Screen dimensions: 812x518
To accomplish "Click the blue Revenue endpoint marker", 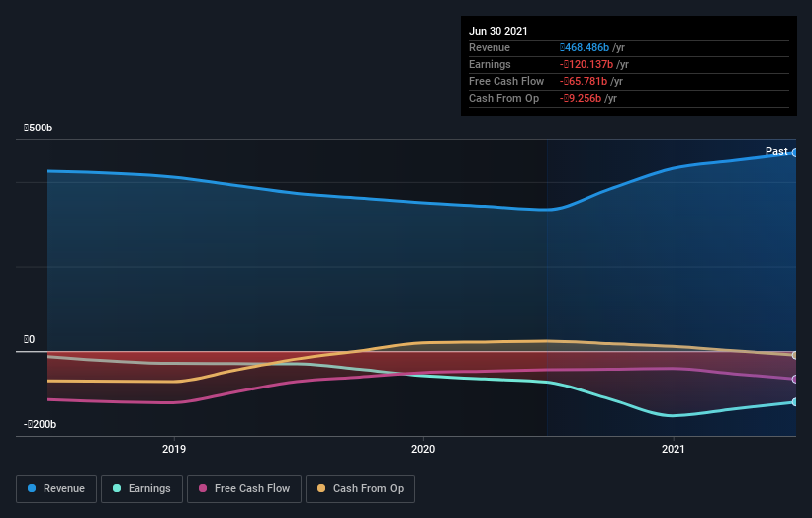I will [794, 152].
